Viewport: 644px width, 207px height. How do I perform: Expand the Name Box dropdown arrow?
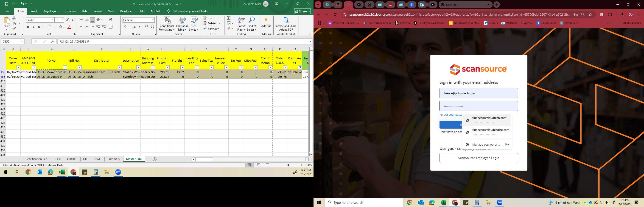tap(22, 41)
